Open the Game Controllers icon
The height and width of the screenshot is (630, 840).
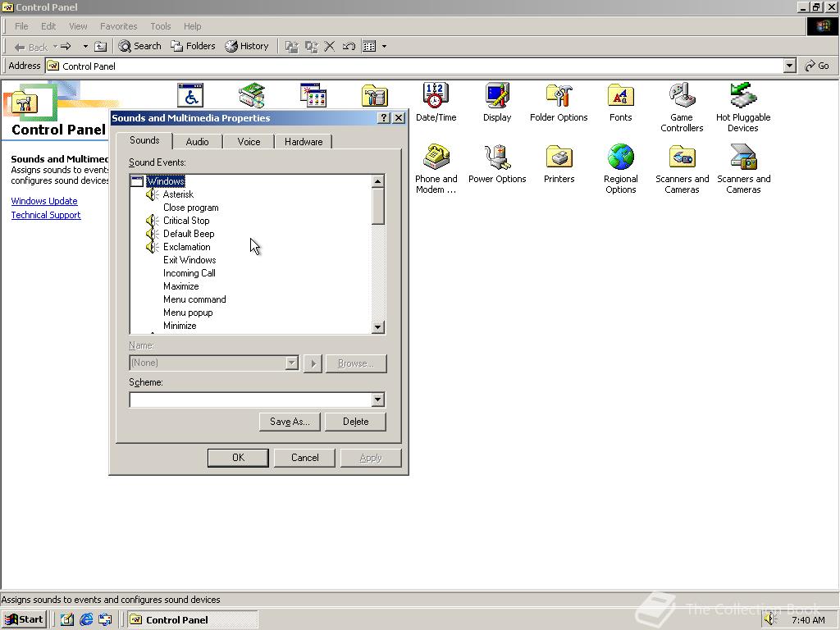click(682, 107)
